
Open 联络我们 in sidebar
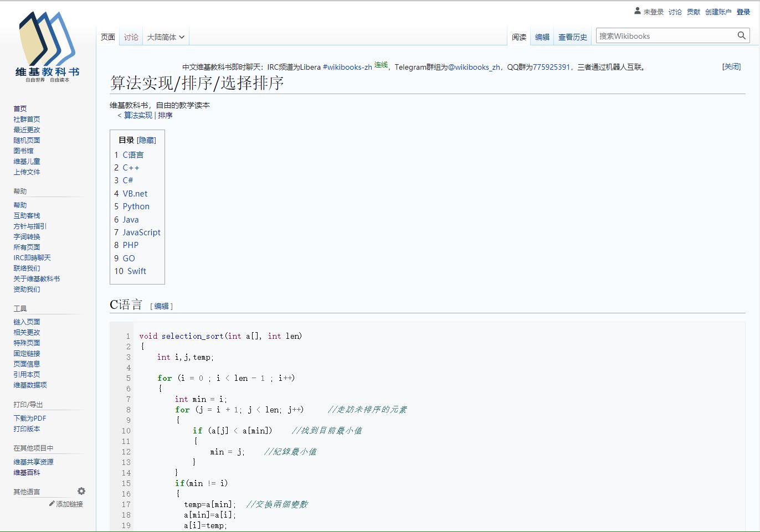tap(27, 268)
